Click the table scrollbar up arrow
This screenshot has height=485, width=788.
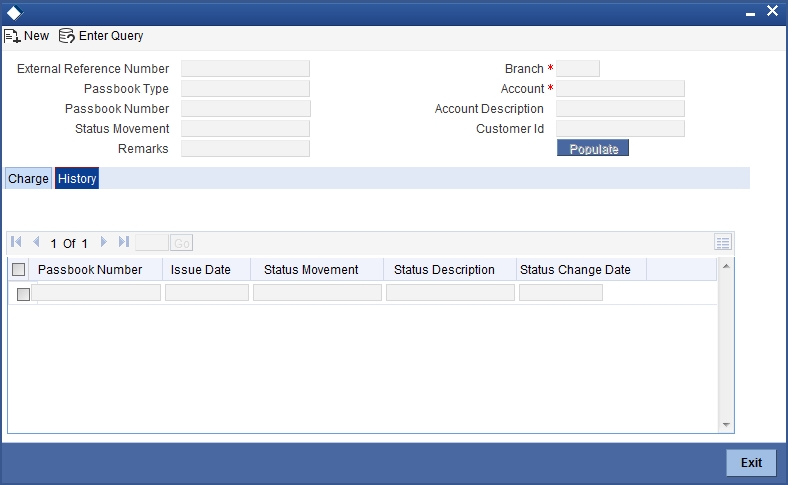pyautogui.click(x=726, y=266)
